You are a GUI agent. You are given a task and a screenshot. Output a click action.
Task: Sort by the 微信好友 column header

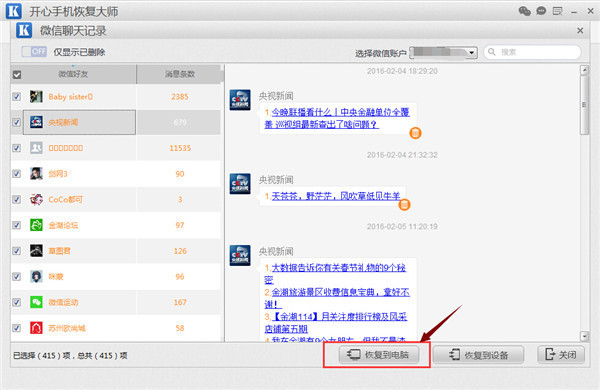(x=73, y=74)
